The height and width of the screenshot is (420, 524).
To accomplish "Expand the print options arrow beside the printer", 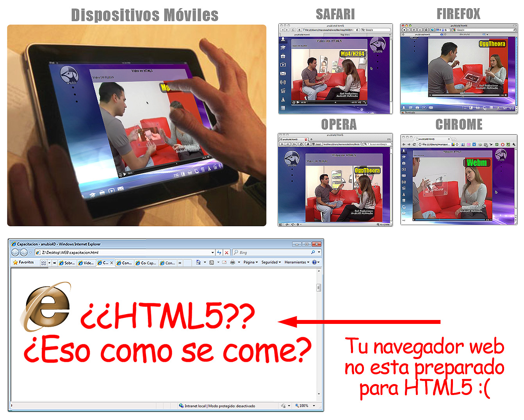I will [x=239, y=263].
